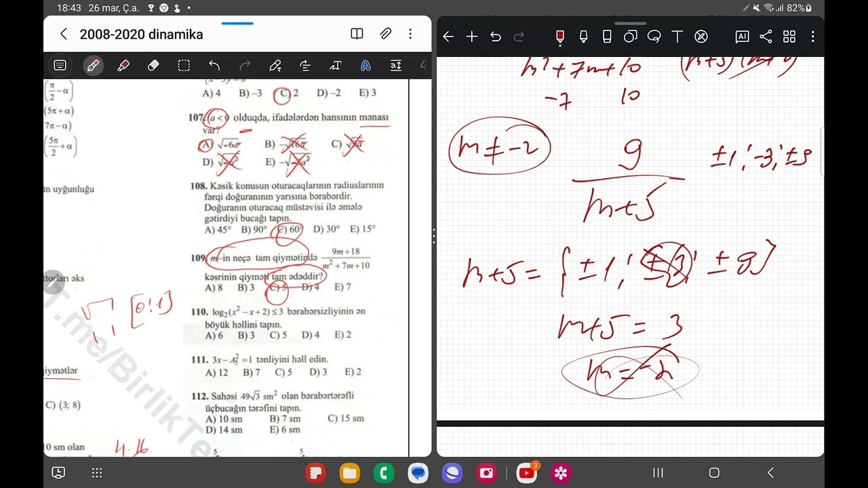
Task: Go back from the 2008-2020 dinamika note
Action: (64, 34)
